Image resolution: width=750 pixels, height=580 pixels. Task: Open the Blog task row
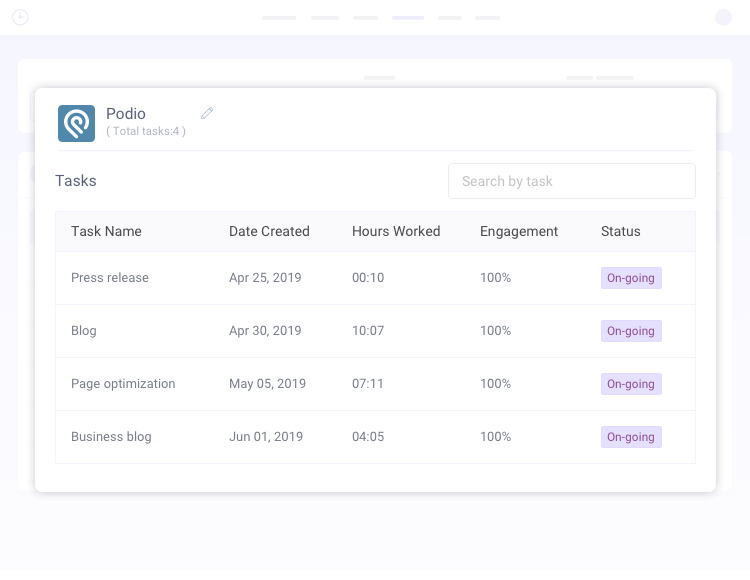point(84,331)
